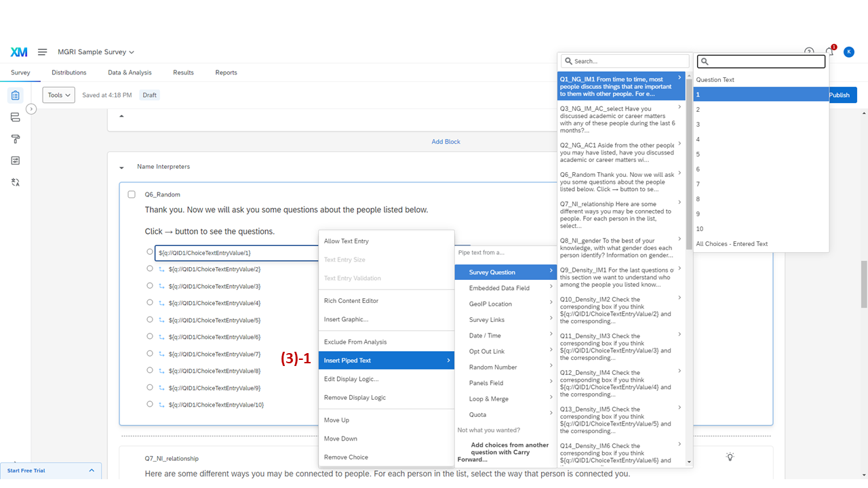868x488 pixels.
Task: Open the K user avatar menu
Action: 848,52
